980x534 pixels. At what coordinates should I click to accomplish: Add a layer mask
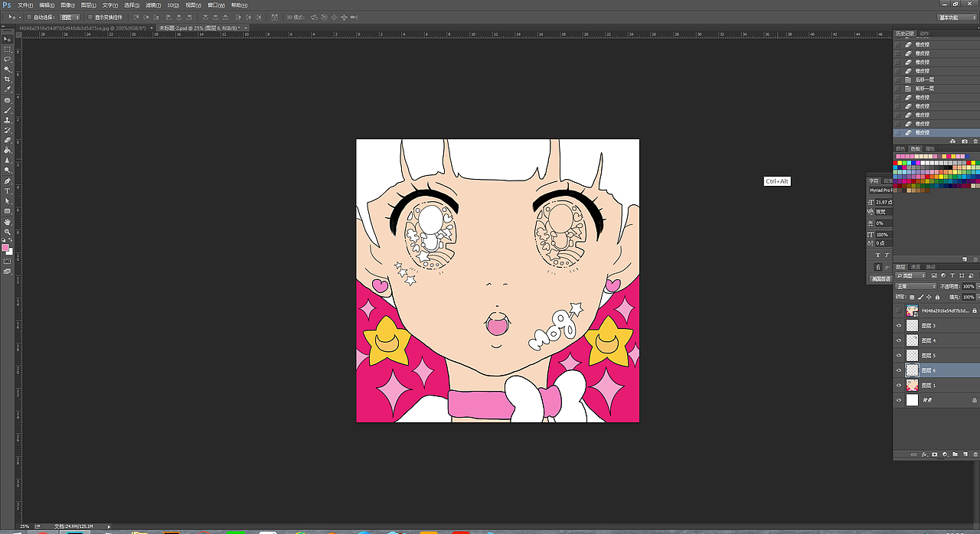[935, 454]
